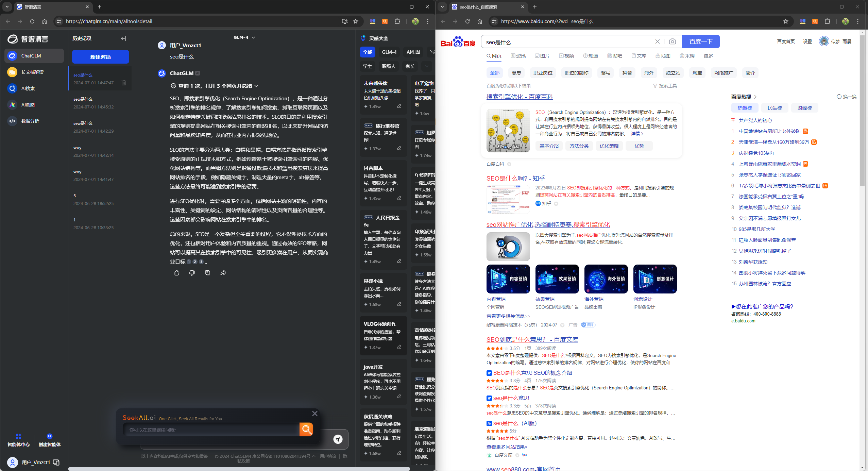Select 民生榜 in 百度热搜
This screenshot has width=868, height=471.
pyautogui.click(x=775, y=108)
